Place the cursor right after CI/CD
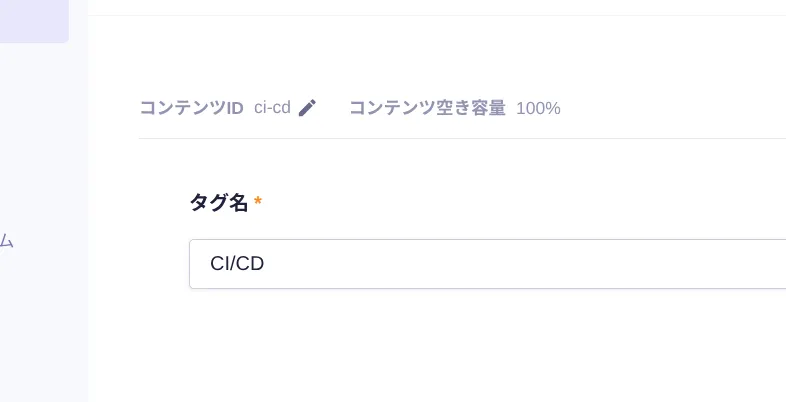The image size is (786, 402). point(267,264)
